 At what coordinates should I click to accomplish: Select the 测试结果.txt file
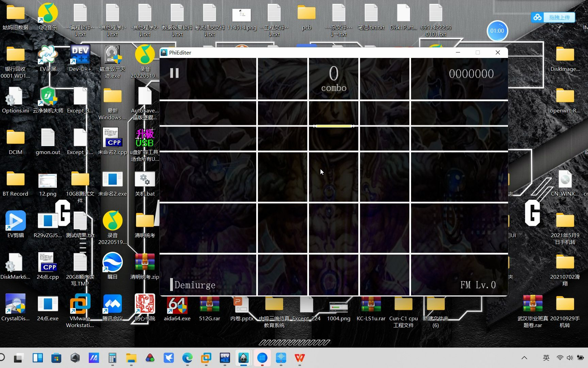[x=80, y=224]
